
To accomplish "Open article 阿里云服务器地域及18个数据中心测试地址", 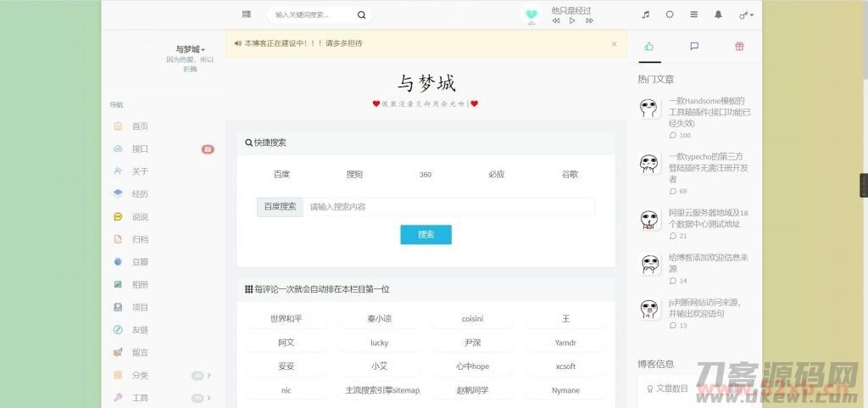I will pyautogui.click(x=709, y=218).
